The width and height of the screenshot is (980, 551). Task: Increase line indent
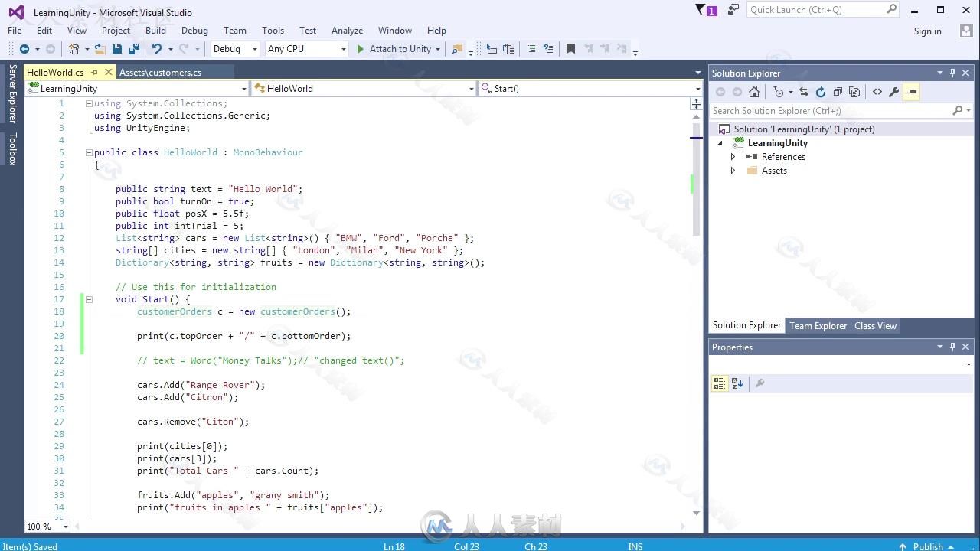pyautogui.click(x=508, y=49)
